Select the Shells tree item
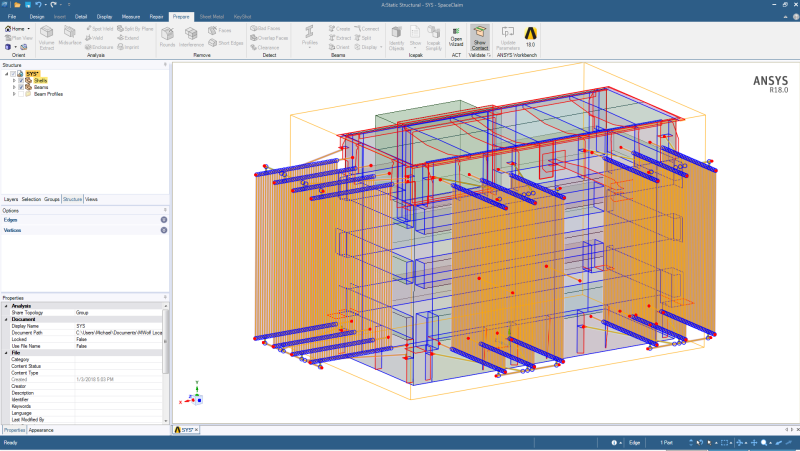The image size is (800, 451). (x=40, y=81)
